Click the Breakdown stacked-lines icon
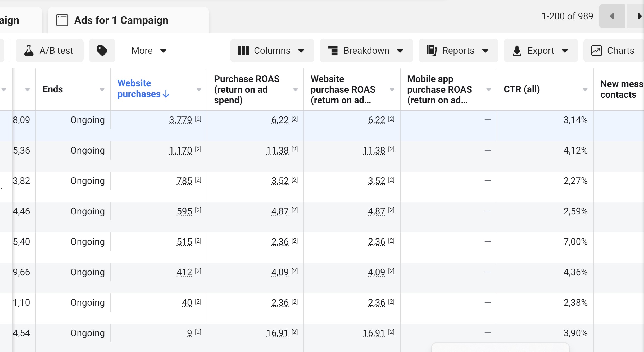The height and width of the screenshot is (352, 644). tap(333, 51)
